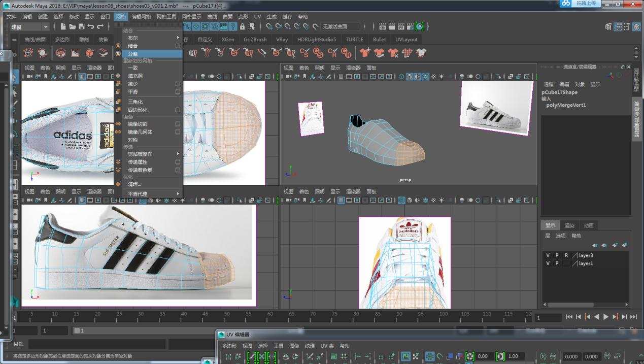Image resolution: width=644 pixels, height=364 pixels.
Task: Open option box for 结合 (Combine)
Action: [178, 46]
